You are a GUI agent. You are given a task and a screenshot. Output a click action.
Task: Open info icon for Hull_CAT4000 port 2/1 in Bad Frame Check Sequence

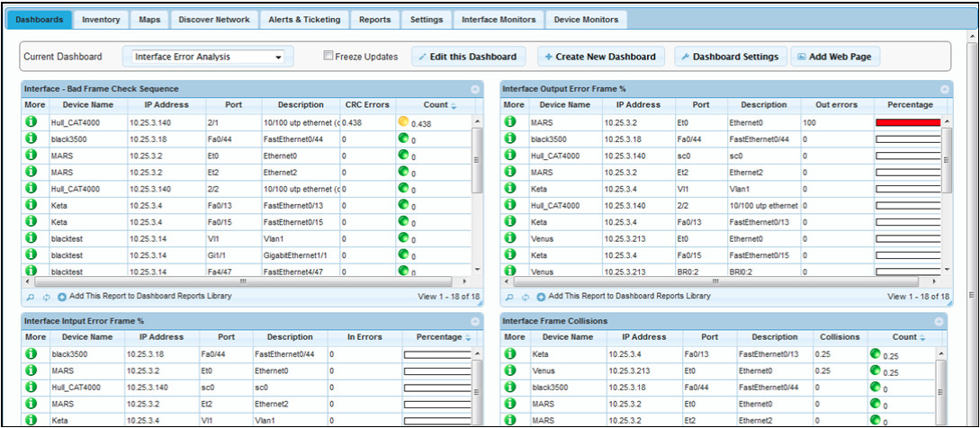point(30,121)
